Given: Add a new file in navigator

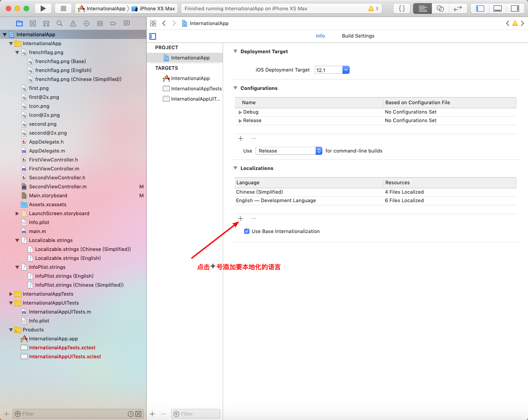Looking at the screenshot, I should tap(6, 414).
